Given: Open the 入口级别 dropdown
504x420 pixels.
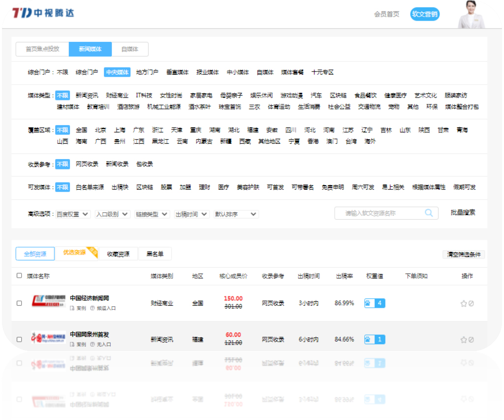Looking at the screenshot, I should click(x=113, y=214).
